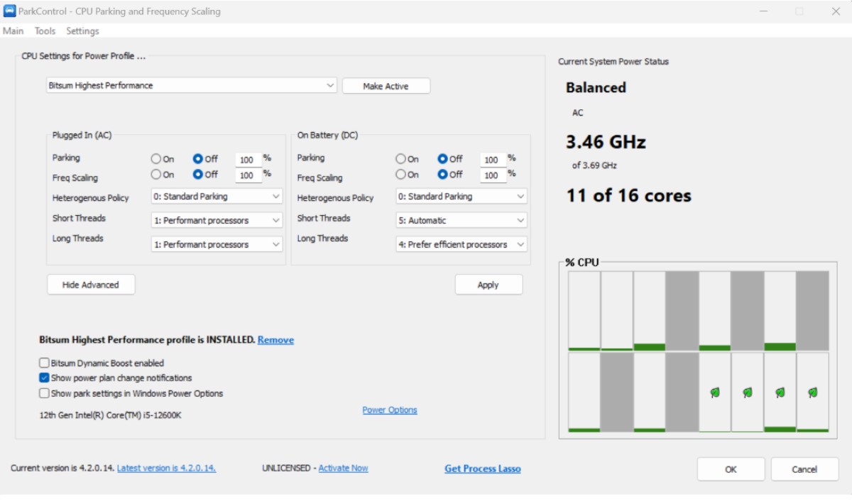This screenshot has height=504, width=852.
Task: Open the Settings menu
Action: [82, 31]
